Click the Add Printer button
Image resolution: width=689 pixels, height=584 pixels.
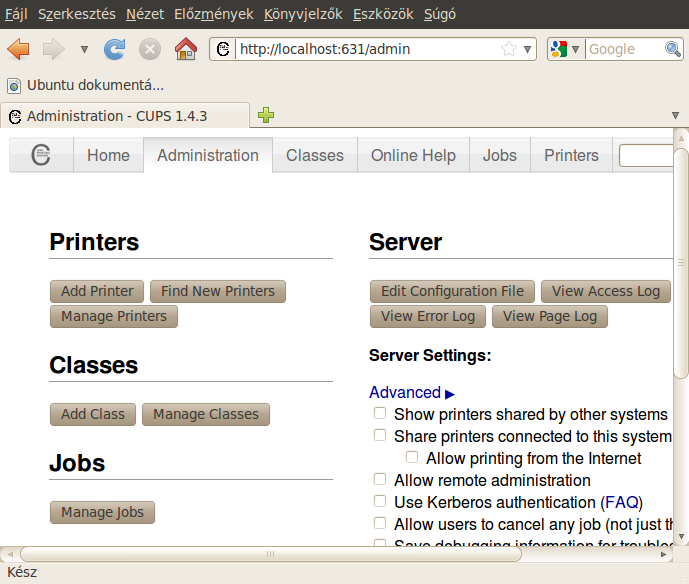coord(97,291)
